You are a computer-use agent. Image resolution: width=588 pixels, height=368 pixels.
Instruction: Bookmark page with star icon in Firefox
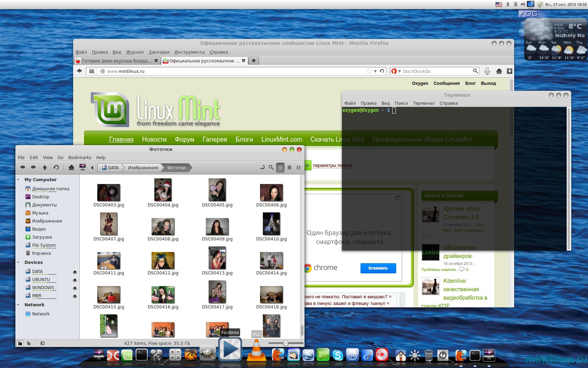tap(369, 71)
